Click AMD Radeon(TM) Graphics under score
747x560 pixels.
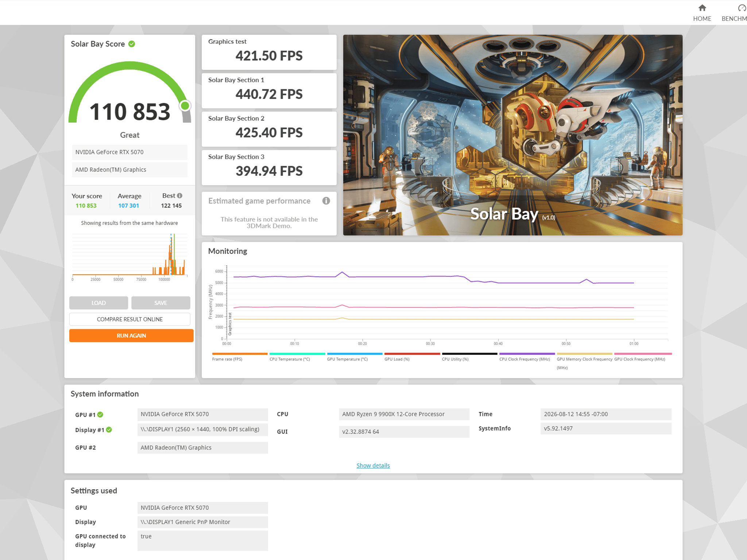click(x=129, y=170)
